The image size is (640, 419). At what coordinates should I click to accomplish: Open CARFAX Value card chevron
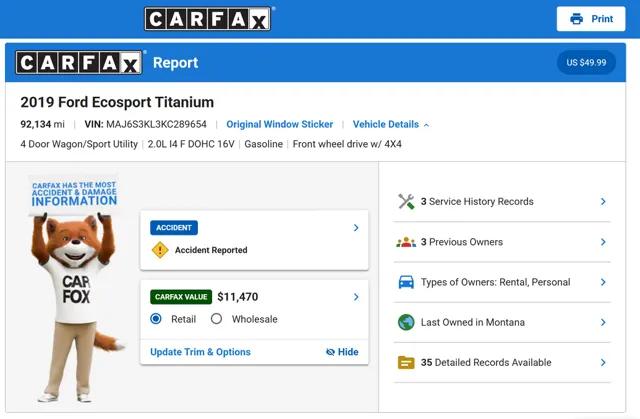356,297
